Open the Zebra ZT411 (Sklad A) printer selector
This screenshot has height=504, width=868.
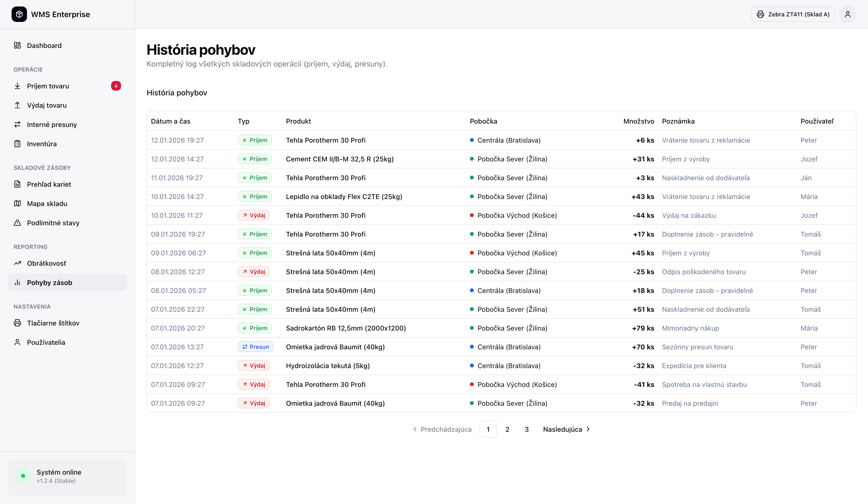793,14
